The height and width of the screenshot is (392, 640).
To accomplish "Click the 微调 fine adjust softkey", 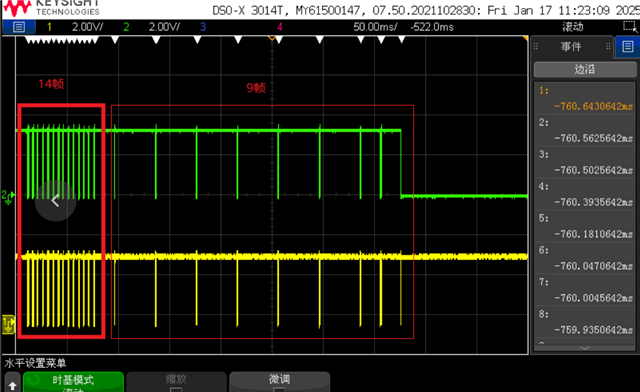I will click(280, 382).
